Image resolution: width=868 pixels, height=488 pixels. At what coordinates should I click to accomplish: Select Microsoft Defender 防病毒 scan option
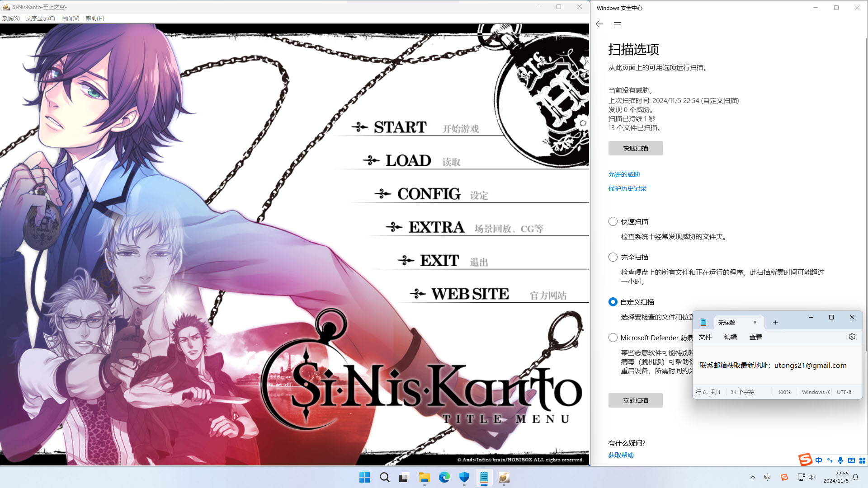(x=613, y=338)
